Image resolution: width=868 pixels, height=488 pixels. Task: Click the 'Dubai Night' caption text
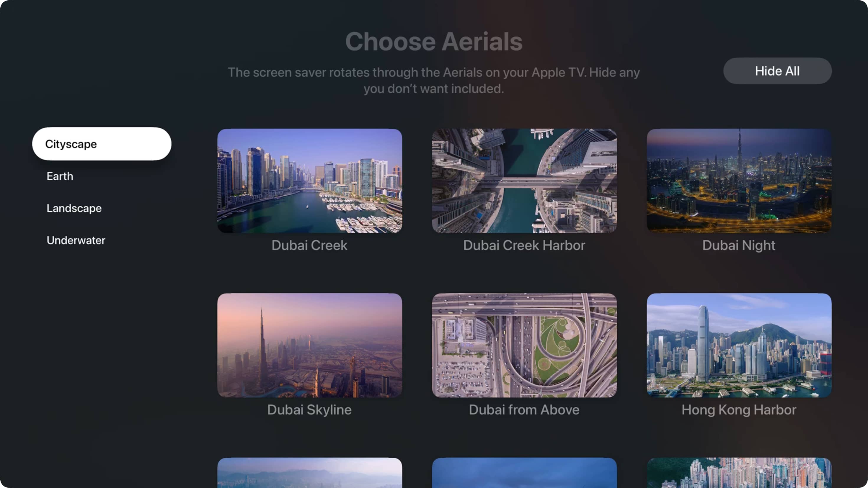click(x=739, y=245)
